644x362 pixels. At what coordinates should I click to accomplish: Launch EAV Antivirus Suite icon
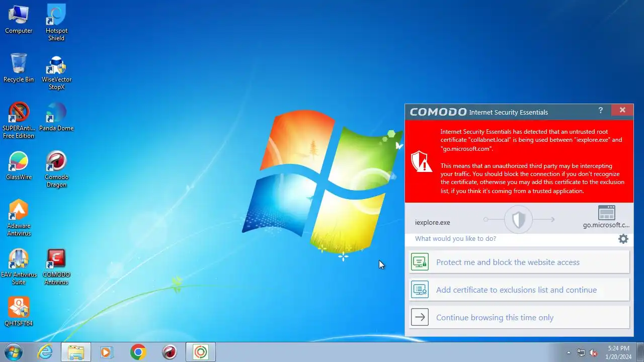pyautogui.click(x=19, y=267)
